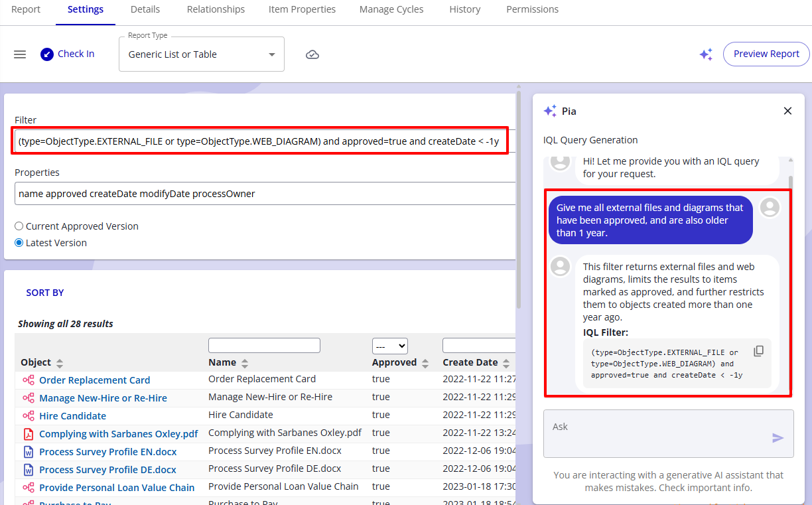Open the Approved column filter dropdown
Image resolution: width=812 pixels, height=505 pixels.
[389, 346]
